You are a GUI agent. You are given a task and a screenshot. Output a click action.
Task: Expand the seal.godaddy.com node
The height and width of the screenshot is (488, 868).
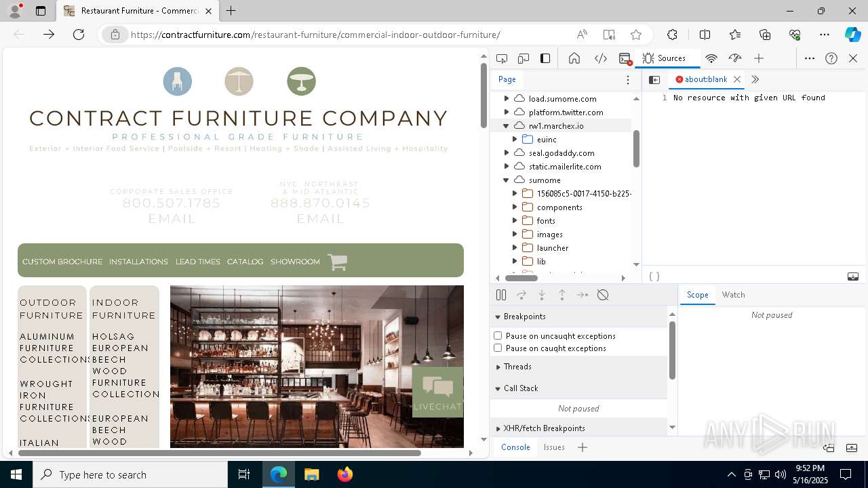(x=507, y=153)
